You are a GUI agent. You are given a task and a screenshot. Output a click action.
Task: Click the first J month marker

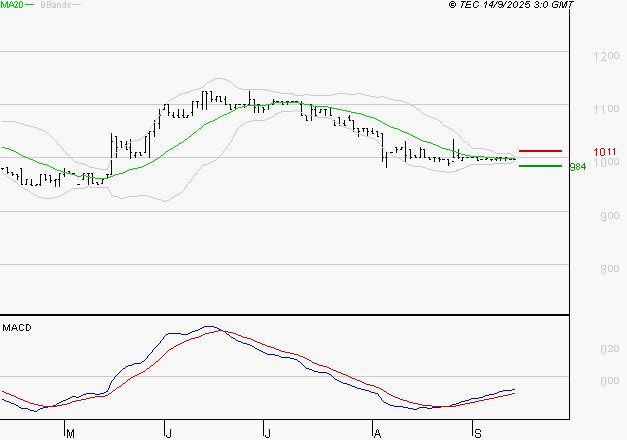click(x=168, y=434)
